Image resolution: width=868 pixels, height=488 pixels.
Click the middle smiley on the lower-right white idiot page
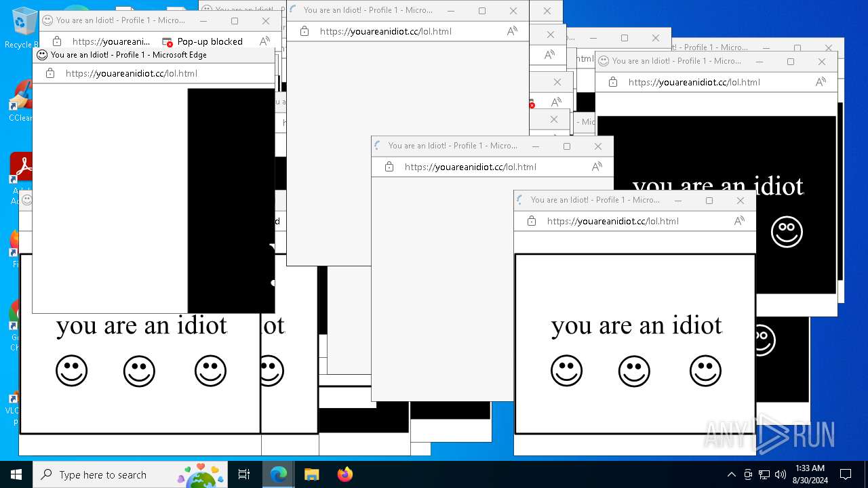(634, 371)
